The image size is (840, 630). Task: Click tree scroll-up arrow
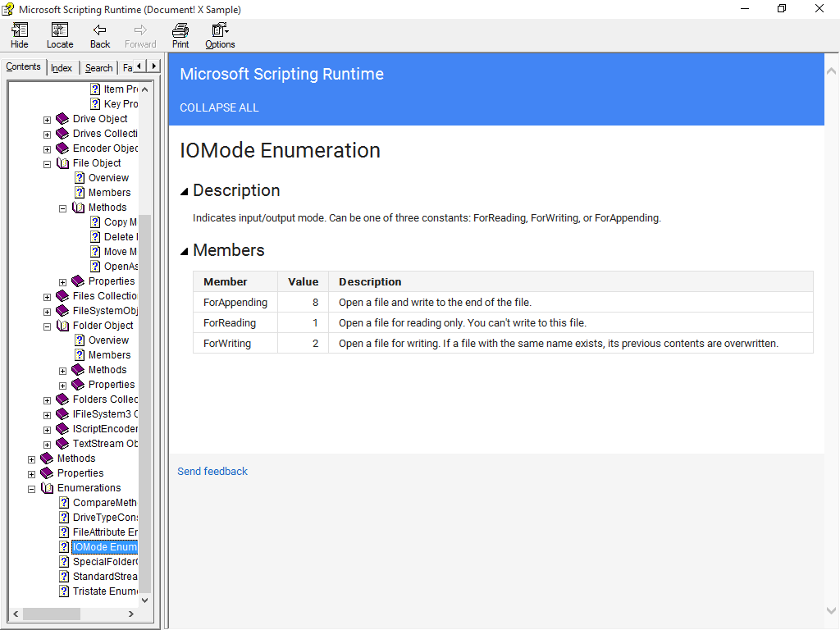click(144, 89)
